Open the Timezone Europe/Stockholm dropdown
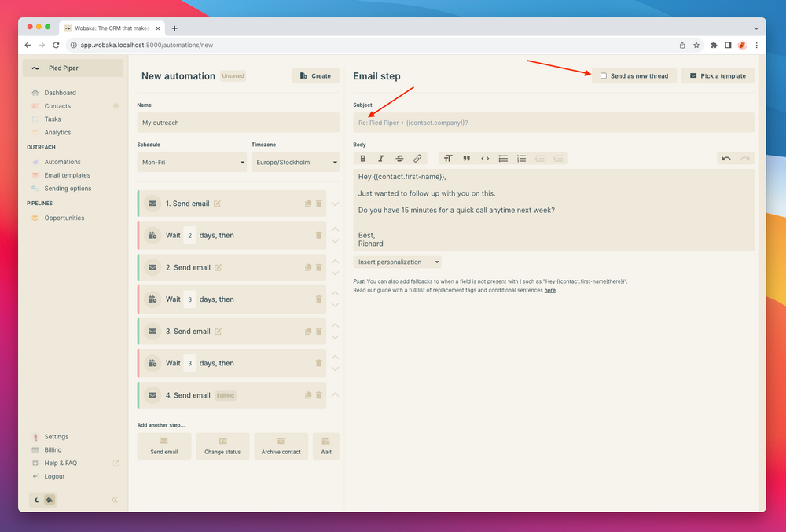Image resolution: width=786 pixels, height=532 pixels. click(x=296, y=163)
